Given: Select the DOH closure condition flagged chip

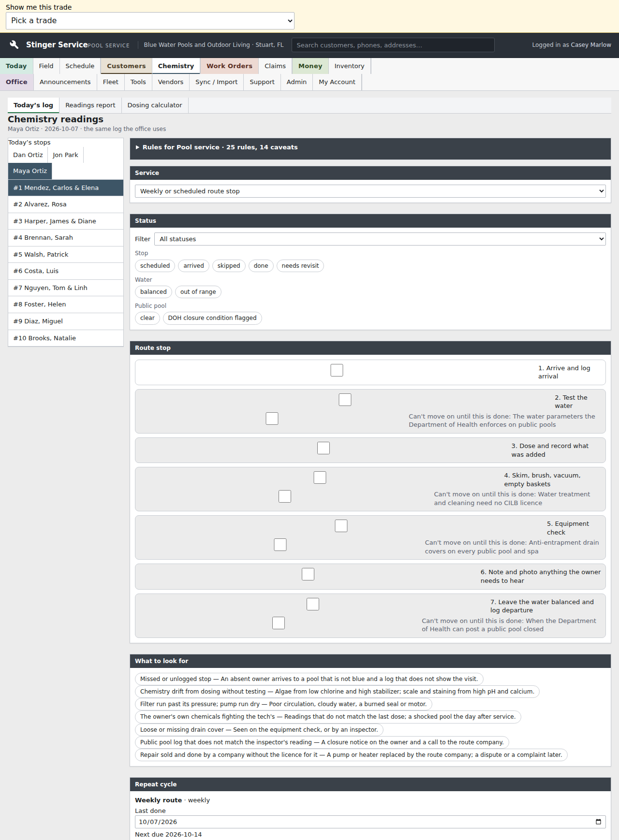Looking at the screenshot, I should click(x=212, y=318).
